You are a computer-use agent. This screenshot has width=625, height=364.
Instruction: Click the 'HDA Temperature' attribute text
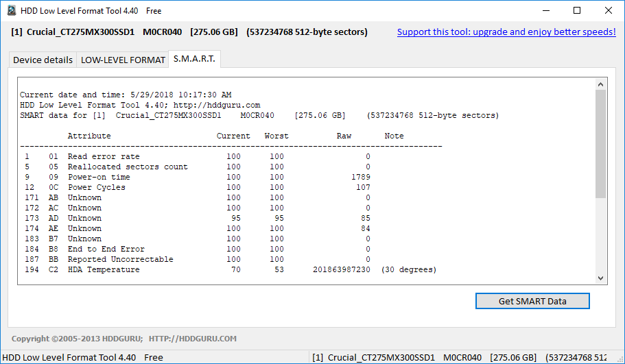click(x=104, y=269)
